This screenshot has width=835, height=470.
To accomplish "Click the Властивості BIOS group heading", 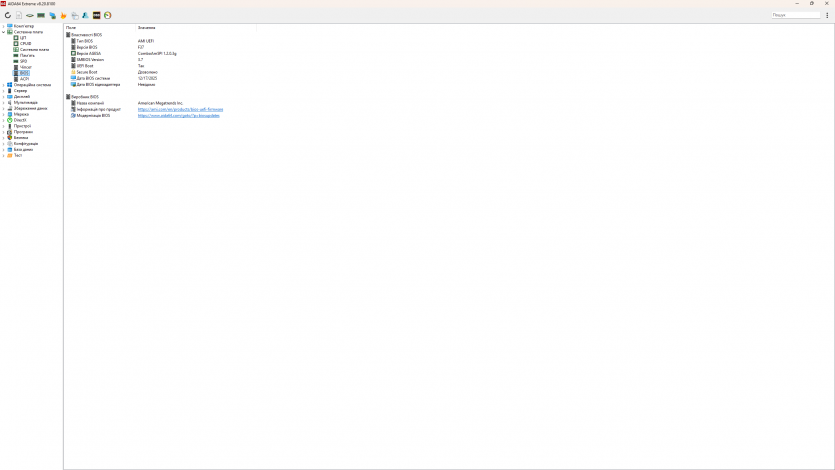I will (86, 35).
